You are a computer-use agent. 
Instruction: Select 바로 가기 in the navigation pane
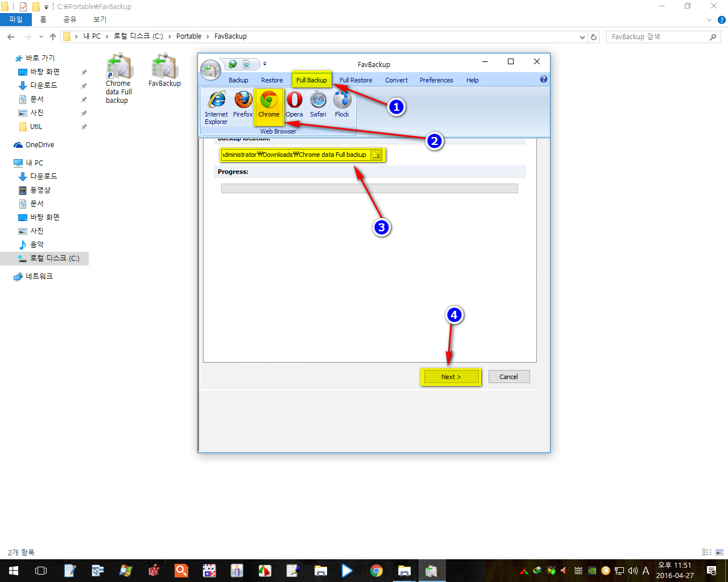pyautogui.click(x=40, y=58)
